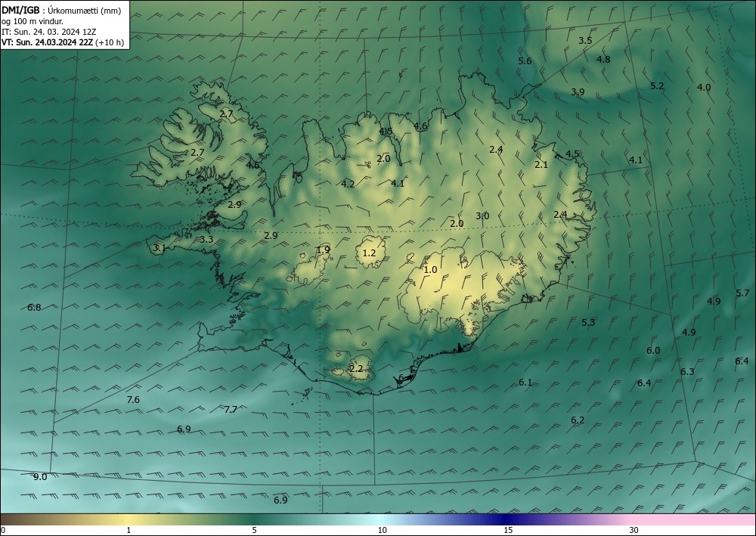Select the 6.1 value over the sea

(525, 383)
